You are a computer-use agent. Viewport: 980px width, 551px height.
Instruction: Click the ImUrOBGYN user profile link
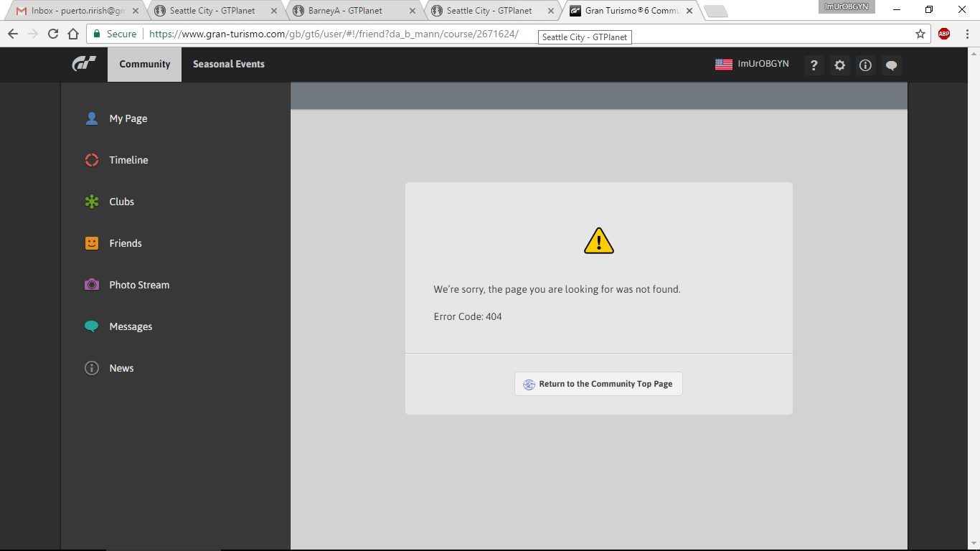[x=762, y=64]
